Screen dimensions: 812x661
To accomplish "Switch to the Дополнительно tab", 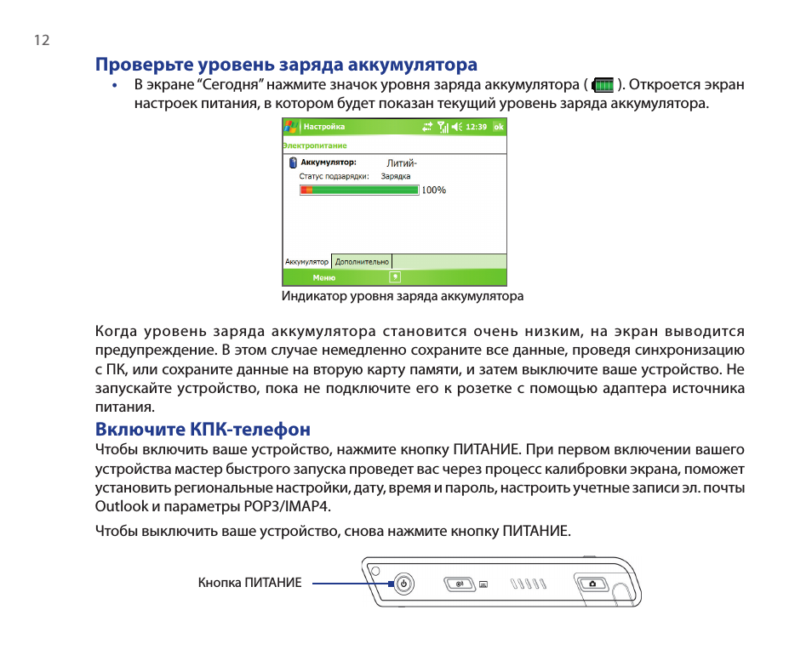I will click(x=362, y=262).
